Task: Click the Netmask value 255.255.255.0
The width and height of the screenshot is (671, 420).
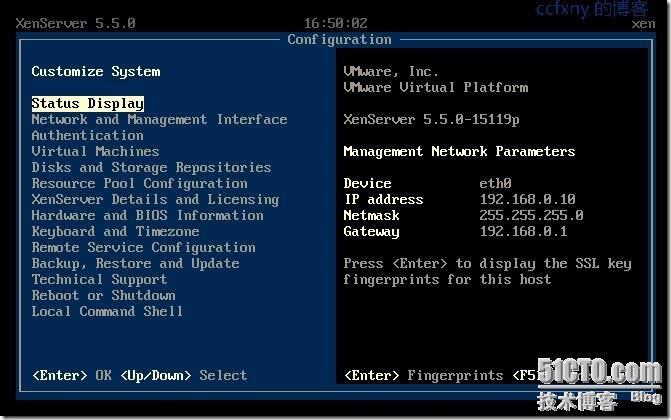Action: 531,215
